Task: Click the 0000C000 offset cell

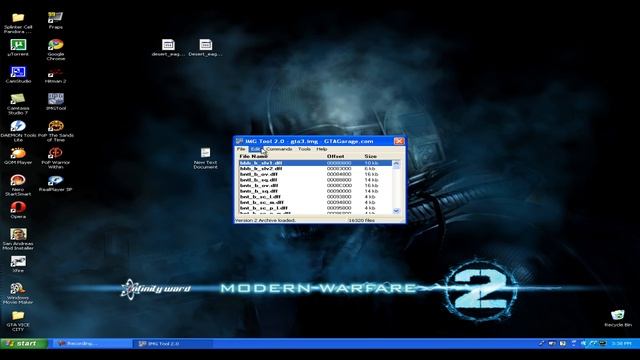Action: (x=339, y=186)
